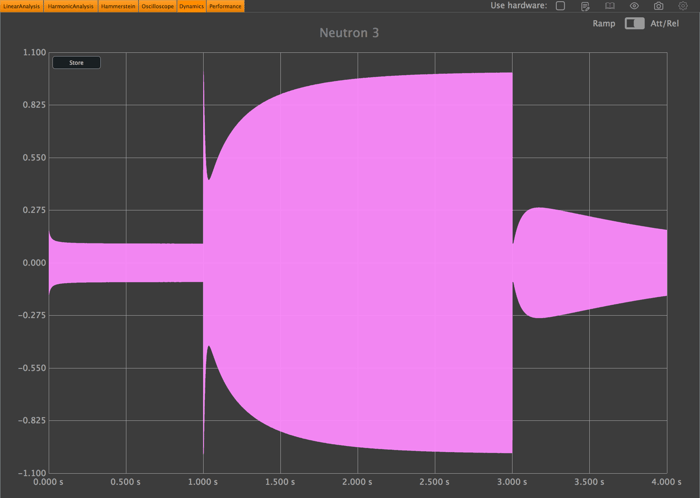Open the notes editor icon
700x498 pixels.
coord(585,6)
